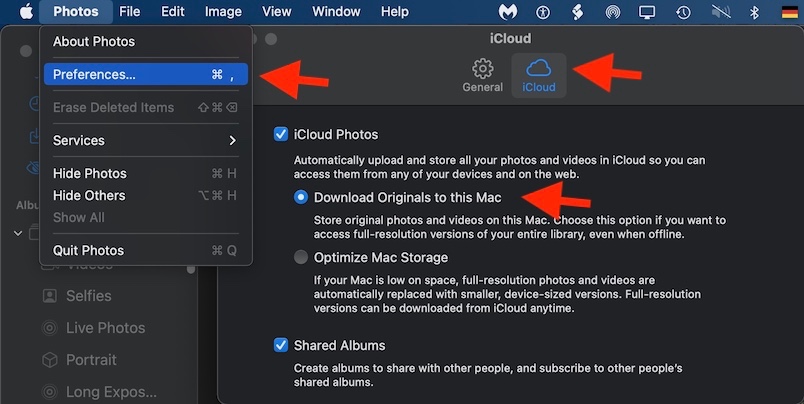804x404 pixels.
Task: Click the sidebar scrollbar thumb
Action: (x=191, y=269)
